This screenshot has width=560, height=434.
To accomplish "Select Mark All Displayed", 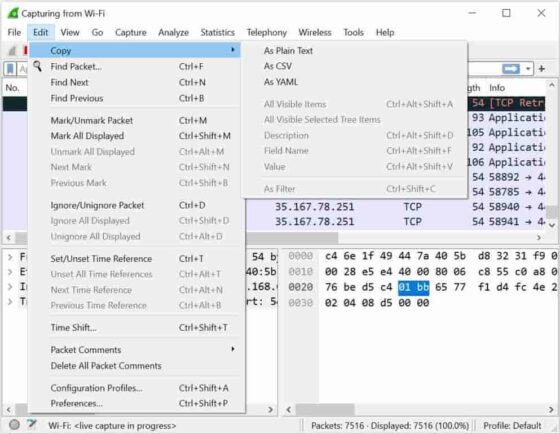I will [x=135, y=136].
